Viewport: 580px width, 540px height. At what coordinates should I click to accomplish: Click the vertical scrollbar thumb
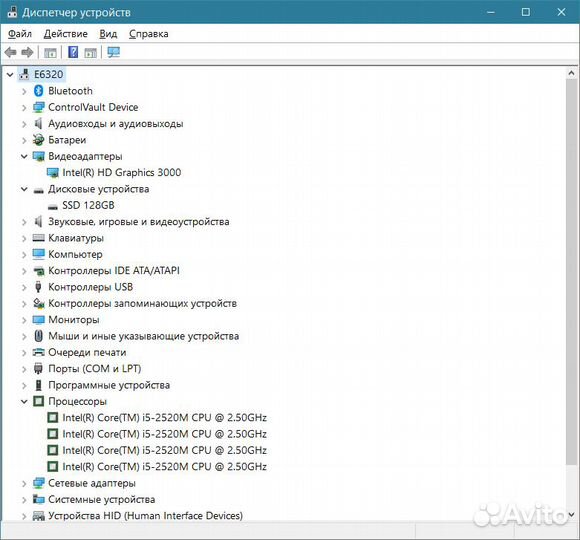click(x=571, y=272)
